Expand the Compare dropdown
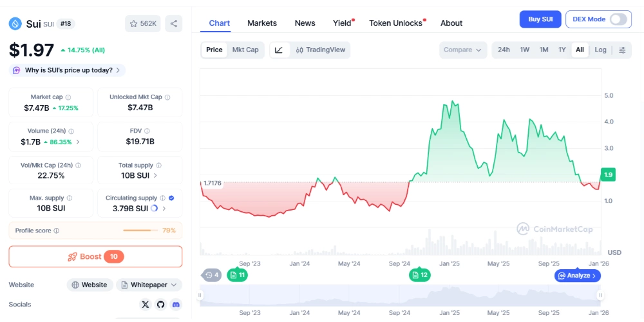Viewport: 644px width, 322px height. click(463, 50)
